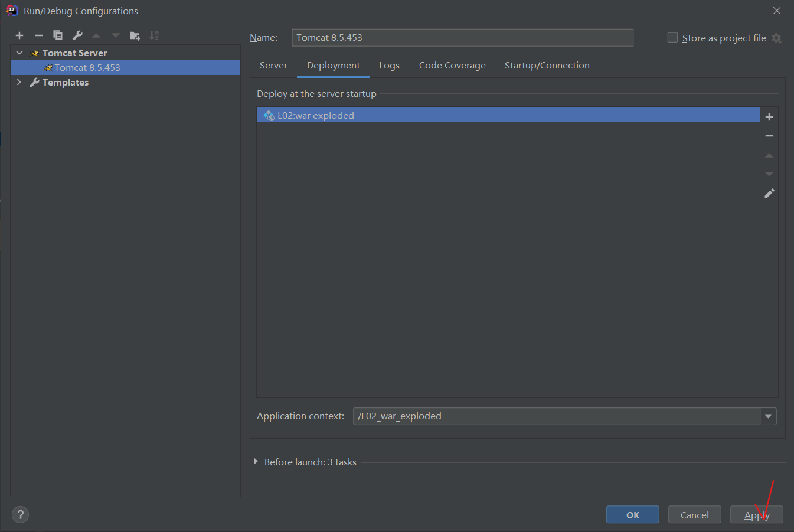
Task: Switch to the Logs tab
Action: (389, 66)
